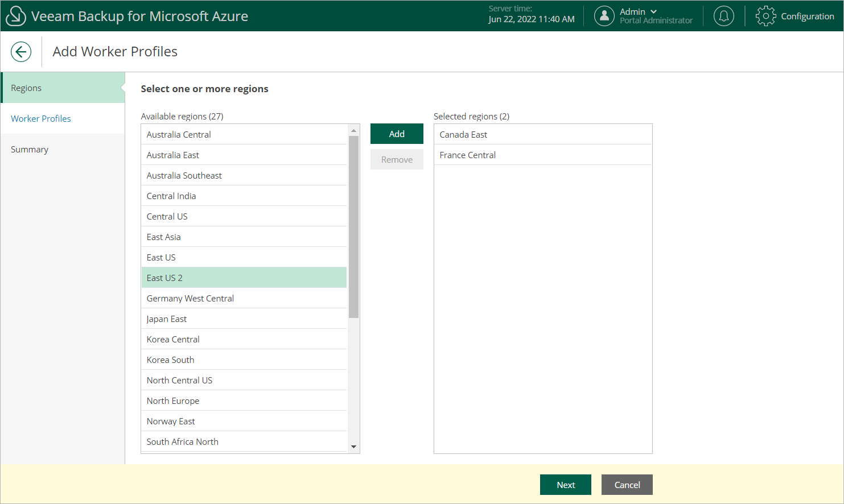Image resolution: width=844 pixels, height=504 pixels.
Task: Open the notifications bell icon
Action: point(723,16)
